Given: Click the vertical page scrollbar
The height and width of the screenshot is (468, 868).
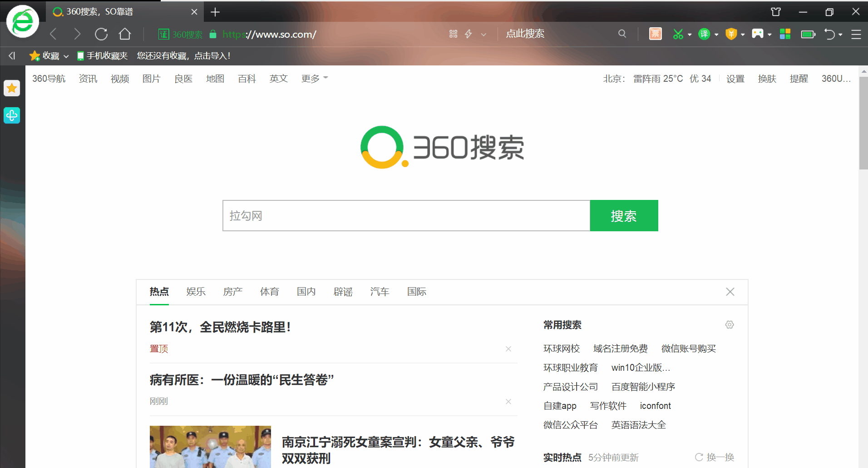Looking at the screenshot, I should pos(863,123).
